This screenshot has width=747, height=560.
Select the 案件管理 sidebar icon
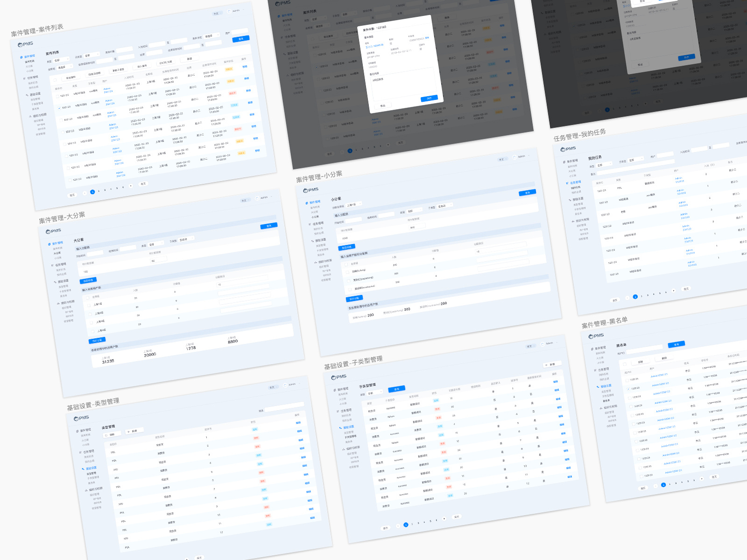pos(21,56)
